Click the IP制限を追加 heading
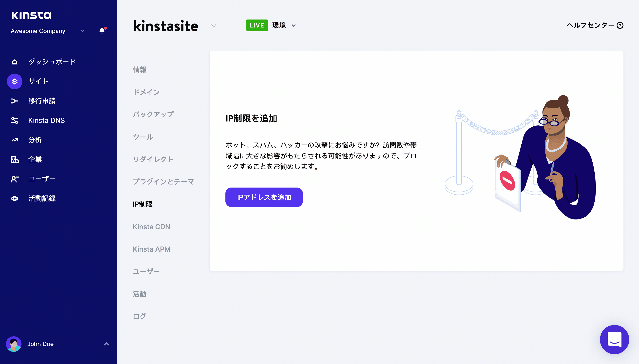The height and width of the screenshot is (364, 639). (251, 119)
